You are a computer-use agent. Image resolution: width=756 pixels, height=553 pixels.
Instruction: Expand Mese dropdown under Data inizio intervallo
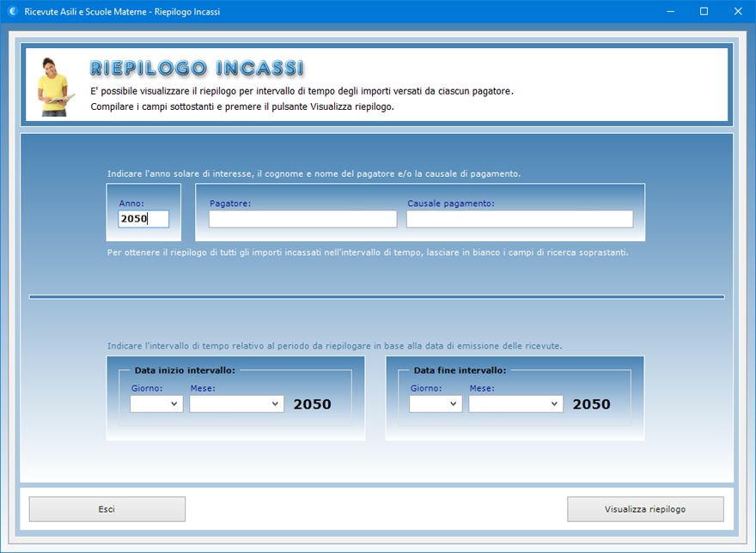pos(237,404)
